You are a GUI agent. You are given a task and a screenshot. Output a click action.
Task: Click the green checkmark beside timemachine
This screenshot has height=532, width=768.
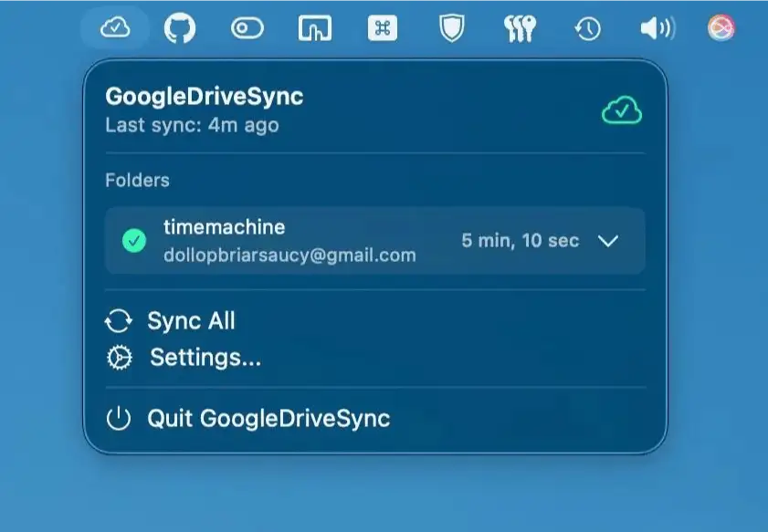pos(134,241)
